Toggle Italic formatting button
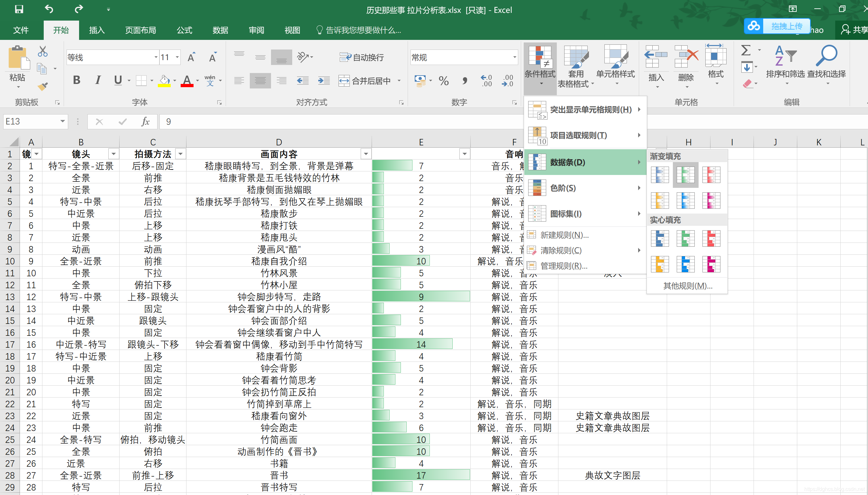 tap(98, 80)
